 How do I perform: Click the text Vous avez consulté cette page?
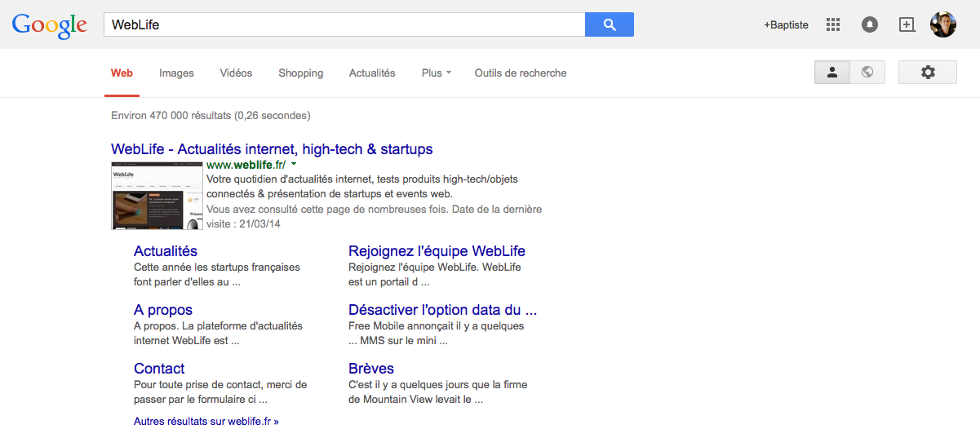point(374,216)
